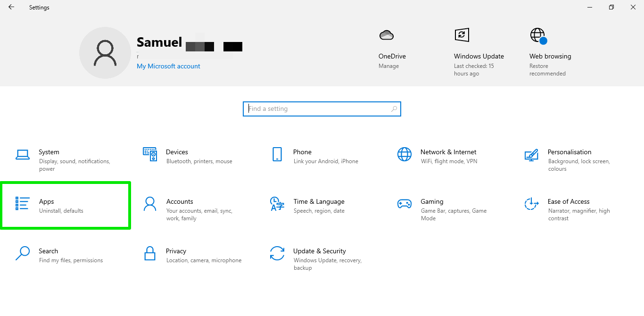
Task: Open the My Microsoft account link
Action: [x=168, y=67]
